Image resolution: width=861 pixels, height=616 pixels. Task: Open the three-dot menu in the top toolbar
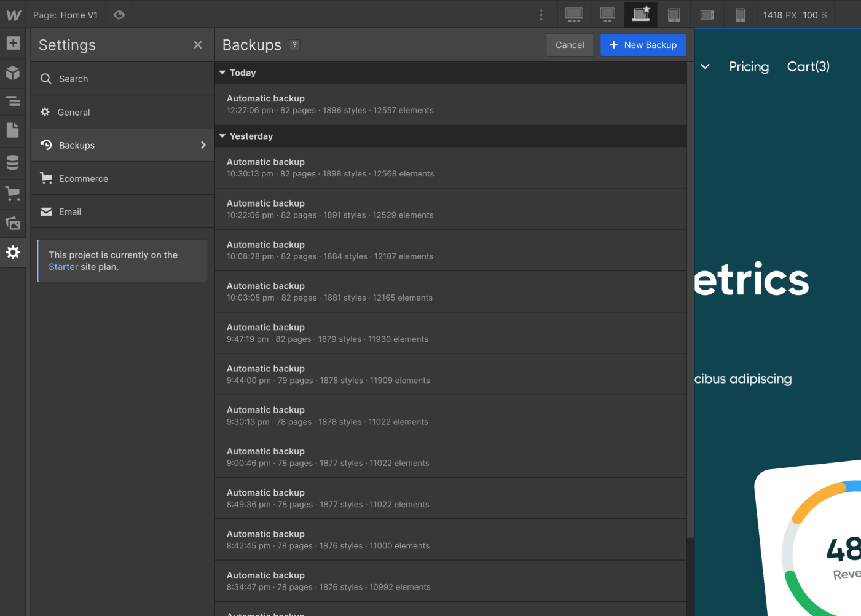541,15
